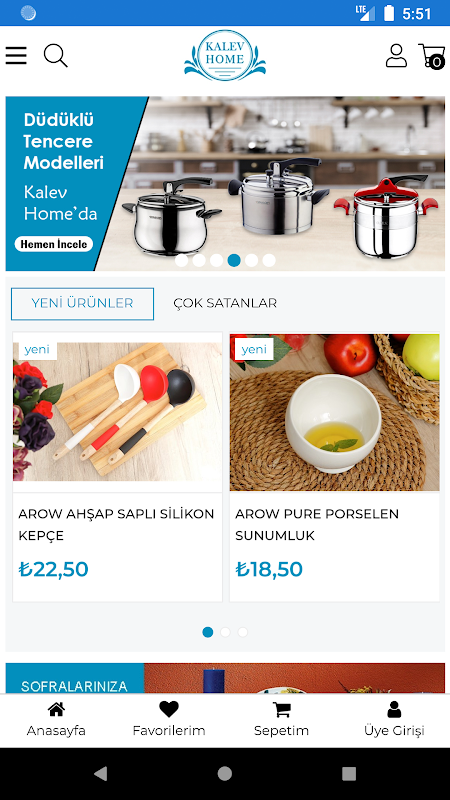Select third product carousel page dot

pyautogui.click(x=242, y=632)
